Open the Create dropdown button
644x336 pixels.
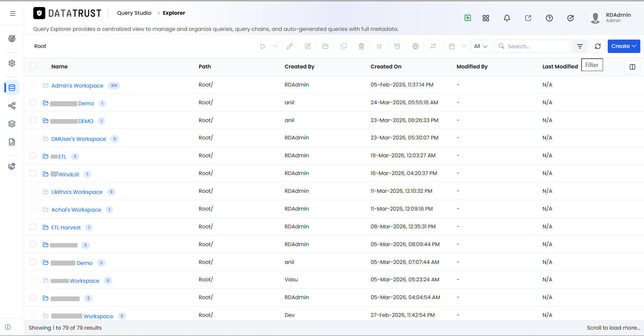624,46
